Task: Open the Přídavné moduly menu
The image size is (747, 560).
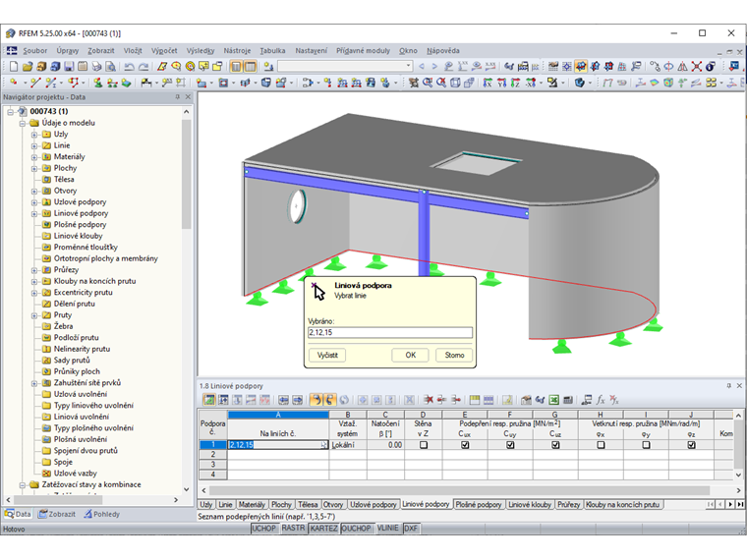Action: [x=363, y=50]
